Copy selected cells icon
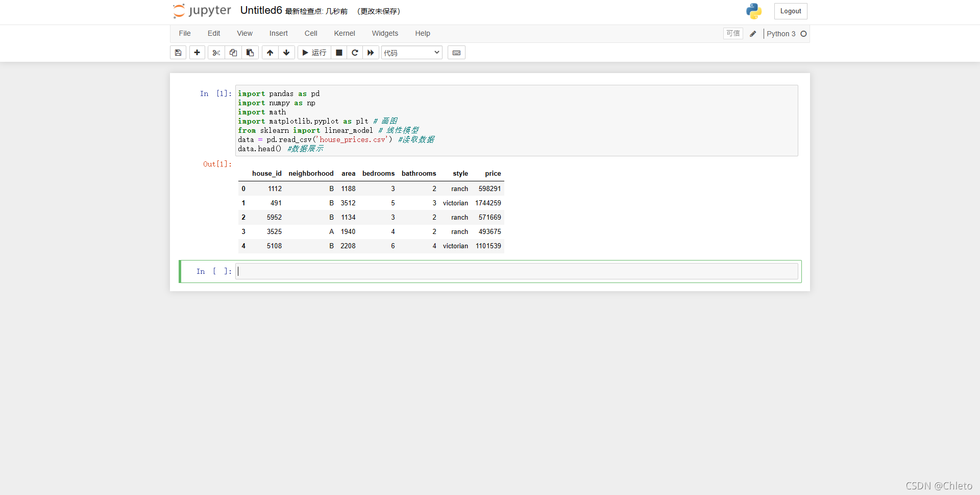Screen dimensions: 980x495 click(x=233, y=53)
